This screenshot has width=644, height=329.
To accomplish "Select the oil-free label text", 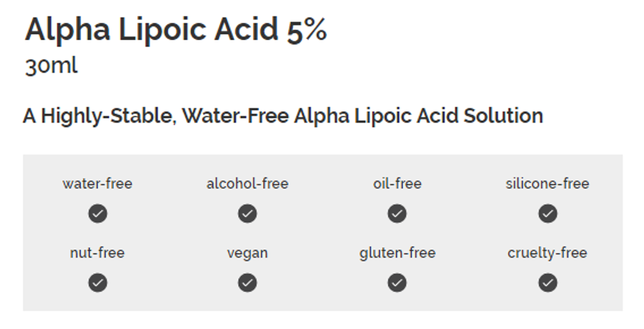I will (x=397, y=184).
